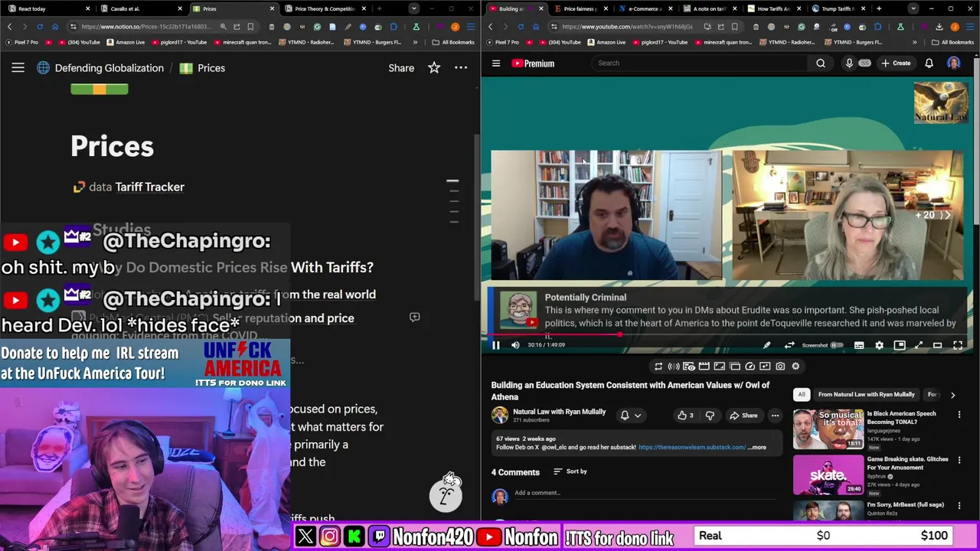Dislike the video thumbs down

coord(710,416)
